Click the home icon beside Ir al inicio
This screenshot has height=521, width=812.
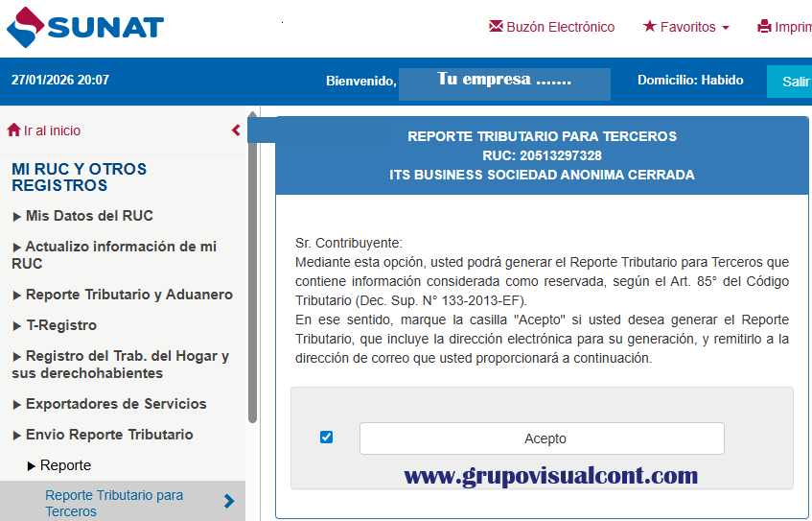[x=14, y=130]
